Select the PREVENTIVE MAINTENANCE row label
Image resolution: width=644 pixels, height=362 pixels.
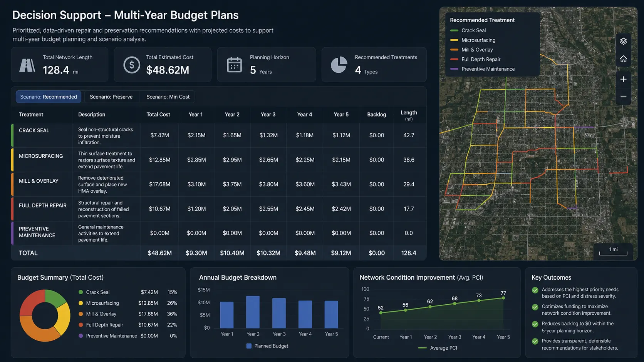37,232
